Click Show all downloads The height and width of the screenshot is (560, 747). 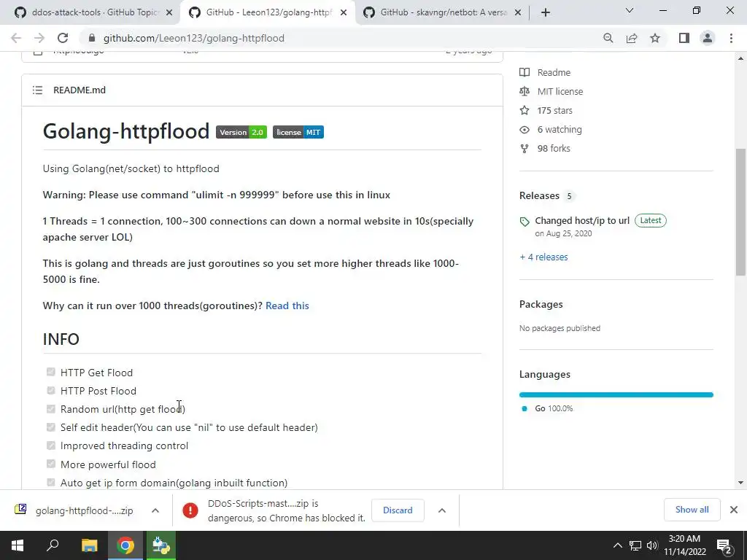pyautogui.click(x=692, y=510)
